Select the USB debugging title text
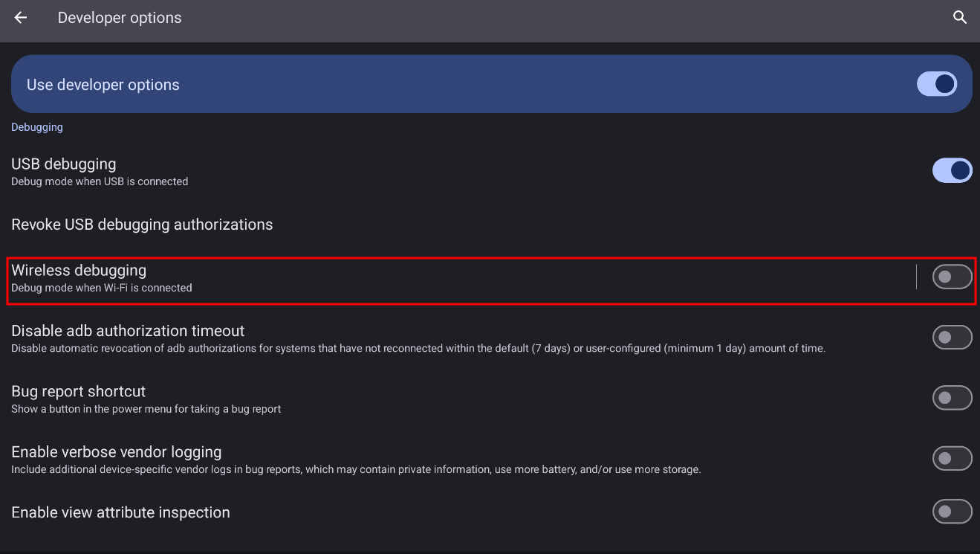Screen dimensions: 980x554 tap(64, 164)
